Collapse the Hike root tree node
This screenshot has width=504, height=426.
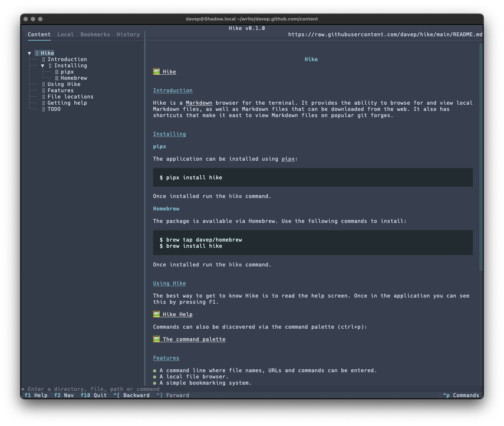point(29,53)
